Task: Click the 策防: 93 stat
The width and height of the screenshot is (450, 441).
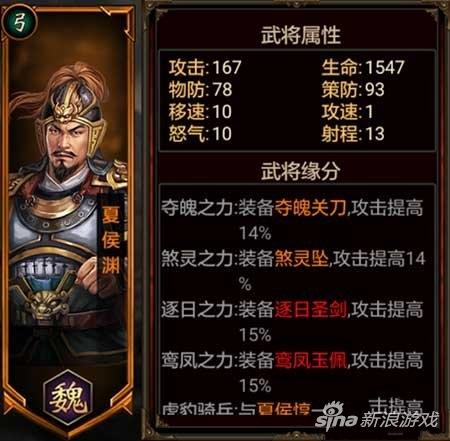Action: tap(353, 90)
